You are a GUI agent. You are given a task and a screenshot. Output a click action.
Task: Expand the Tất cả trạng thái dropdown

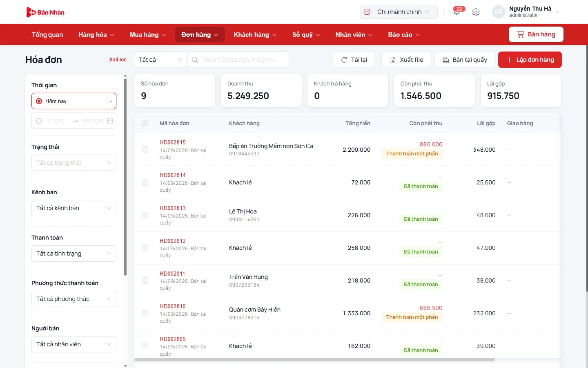click(x=74, y=163)
